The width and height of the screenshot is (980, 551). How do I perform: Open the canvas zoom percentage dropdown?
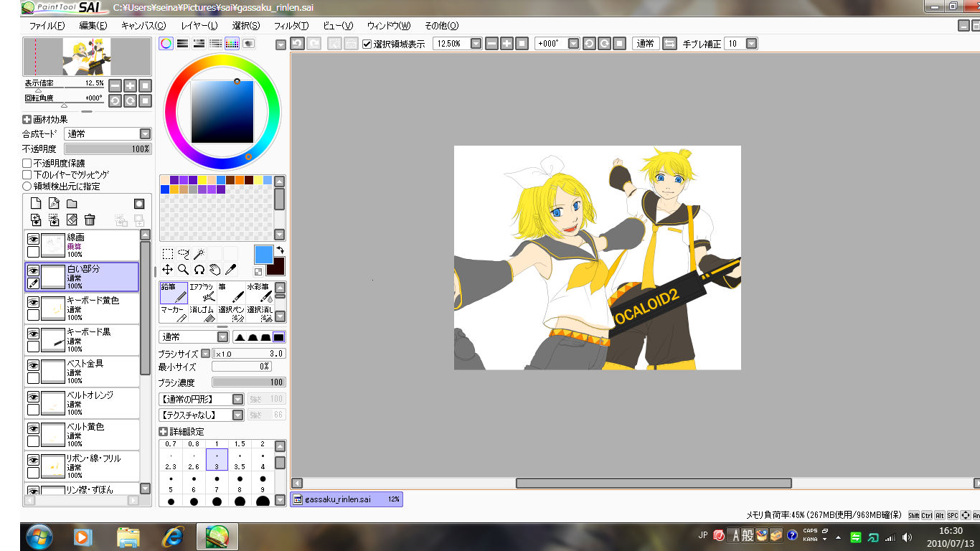coord(476,44)
